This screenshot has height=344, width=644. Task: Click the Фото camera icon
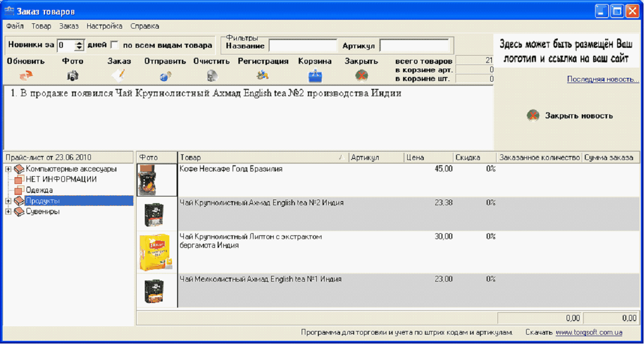click(73, 76)
